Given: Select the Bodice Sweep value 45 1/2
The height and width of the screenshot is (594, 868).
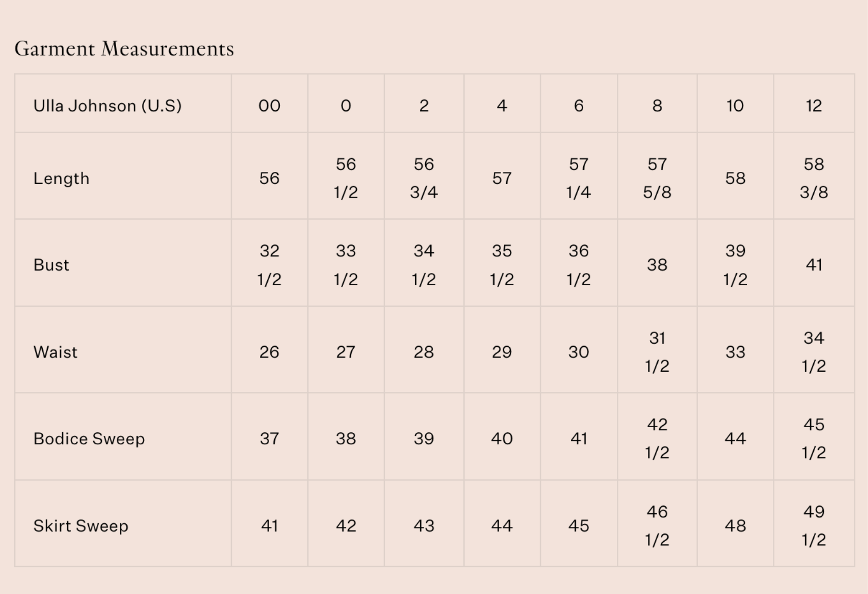Looking at the screenshot, I should click(814, 439).
